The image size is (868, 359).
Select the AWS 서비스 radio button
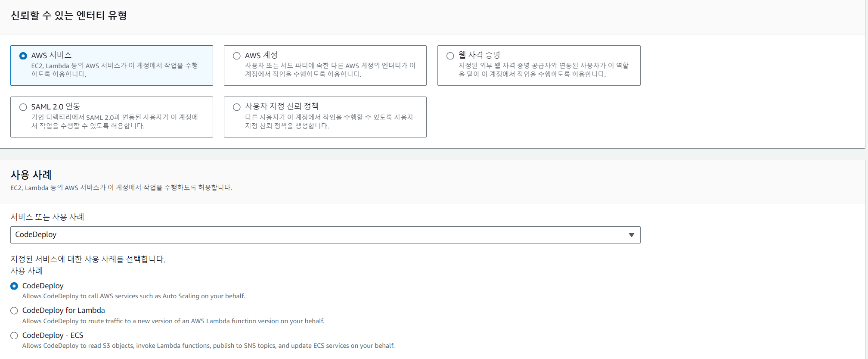click(23, 56)
